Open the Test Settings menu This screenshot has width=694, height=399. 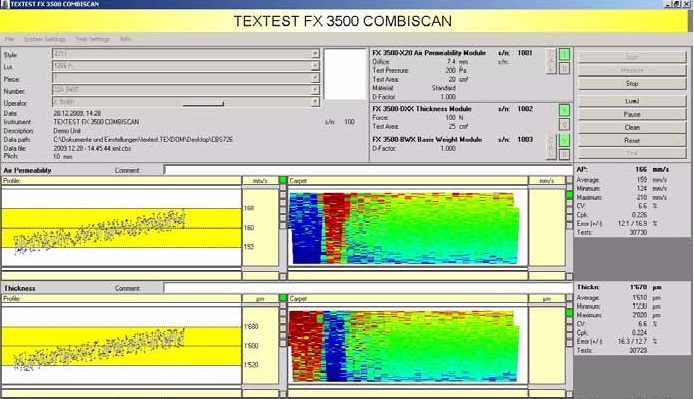[93, 39]
